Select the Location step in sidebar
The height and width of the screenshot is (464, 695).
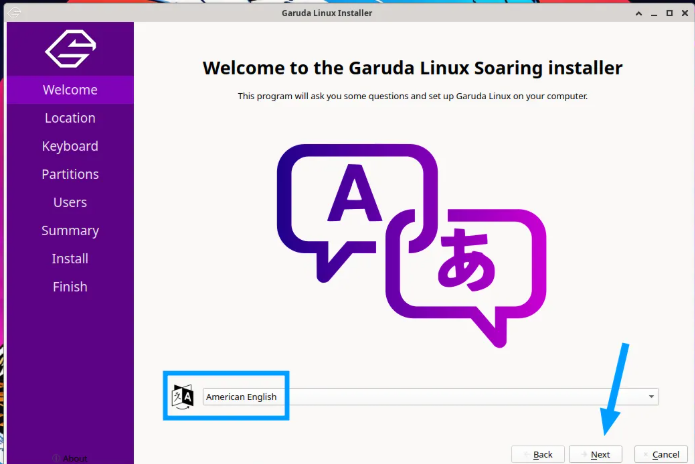coord(70,118)
